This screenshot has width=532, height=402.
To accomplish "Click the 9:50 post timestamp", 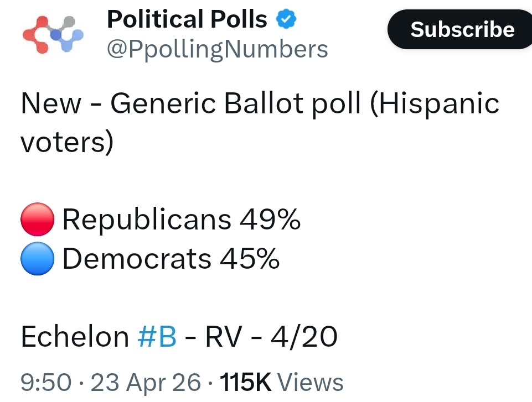I will pyautogui.click(x=46, y=382).
